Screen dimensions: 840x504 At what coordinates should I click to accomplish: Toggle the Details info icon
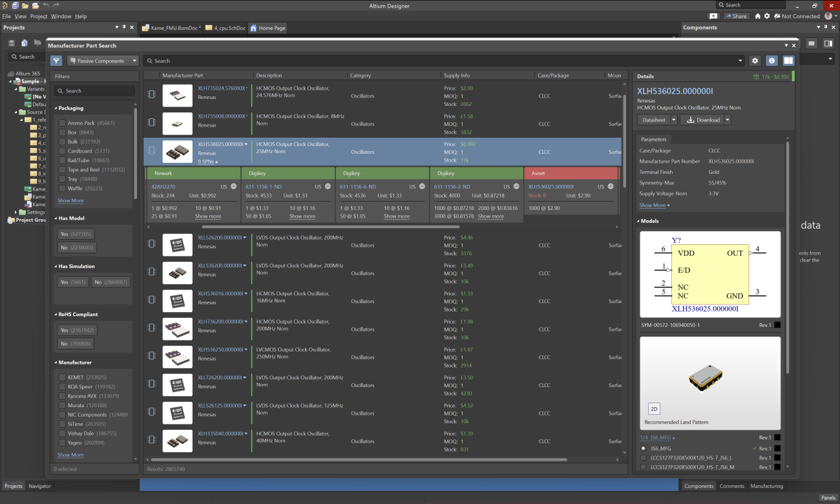pos(772,61)
